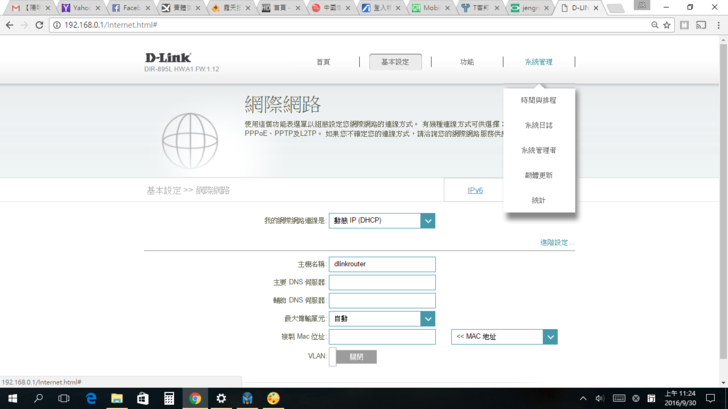Click the 主要 DNS 伺服器 input field

click(382, 283)
